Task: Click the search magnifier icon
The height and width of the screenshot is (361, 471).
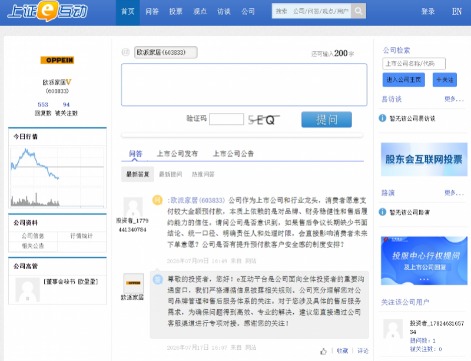Action: tap(358, 11)
